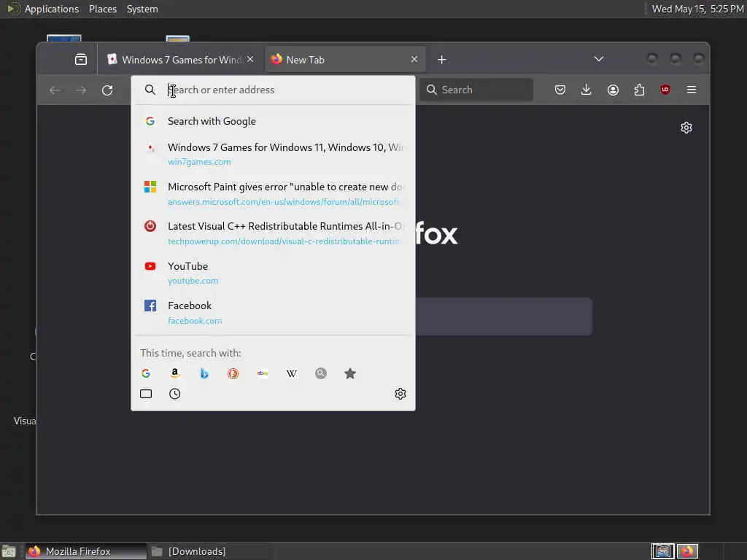Open the Firefox account icon
The image size is (747, 560).
click(x=613, y=90)
